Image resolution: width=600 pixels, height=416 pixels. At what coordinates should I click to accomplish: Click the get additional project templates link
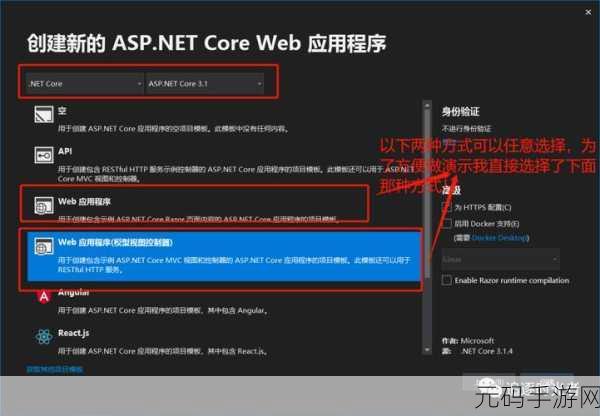coord(55,369)
